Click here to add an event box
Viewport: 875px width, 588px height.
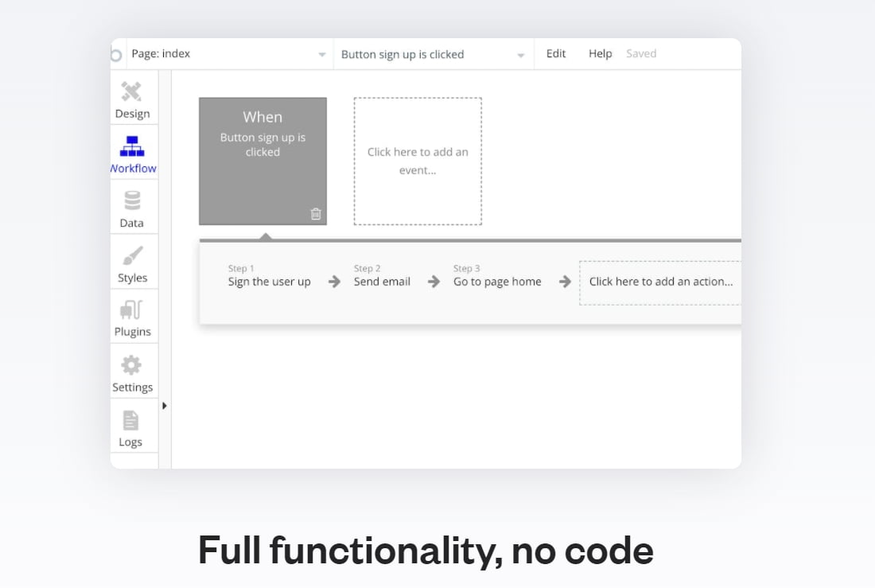pos(418,162)
